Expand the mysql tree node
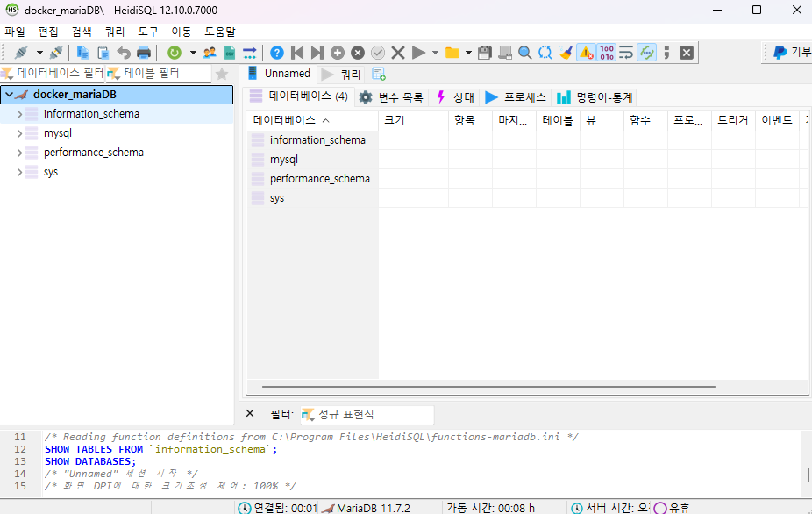Viewport: 812px width, 514px height. click(x=19, y=133)
